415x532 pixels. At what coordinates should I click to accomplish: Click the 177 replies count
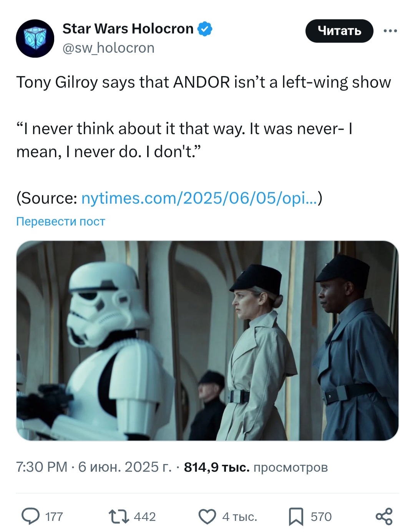tap(54, 517)
